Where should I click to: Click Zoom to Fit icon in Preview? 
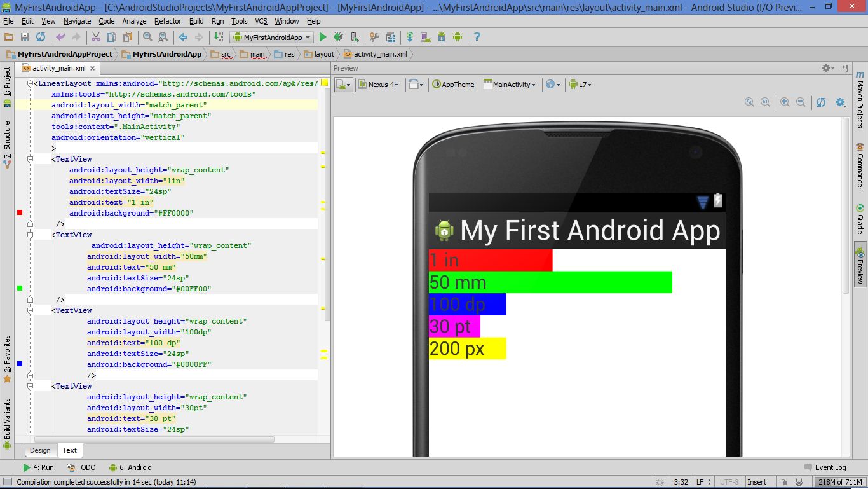click(749, 102)
